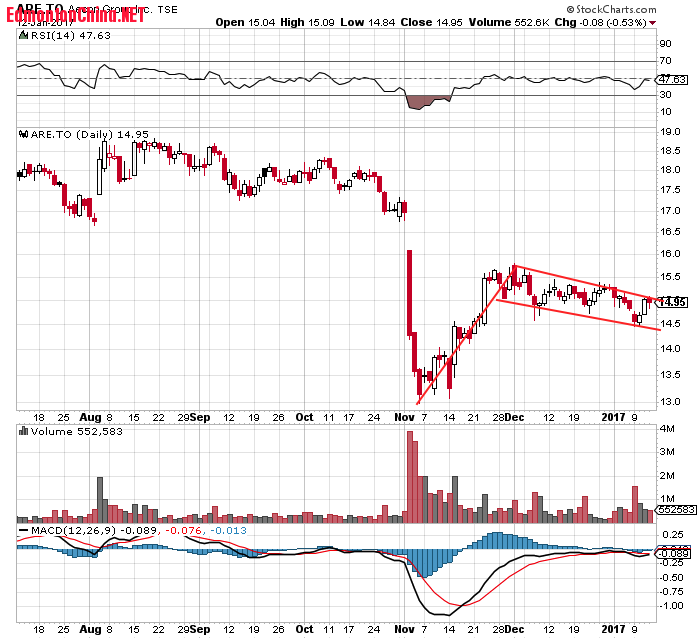
Task: Click the 14.95 price axis tag
Action: 673,302
